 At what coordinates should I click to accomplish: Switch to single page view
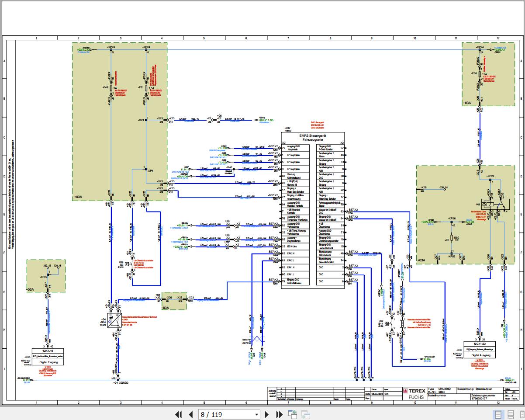pos(498,414)
